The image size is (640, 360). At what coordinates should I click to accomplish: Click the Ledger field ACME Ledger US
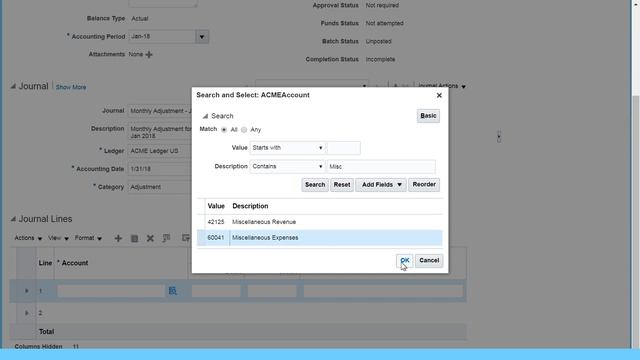(160, 151)
